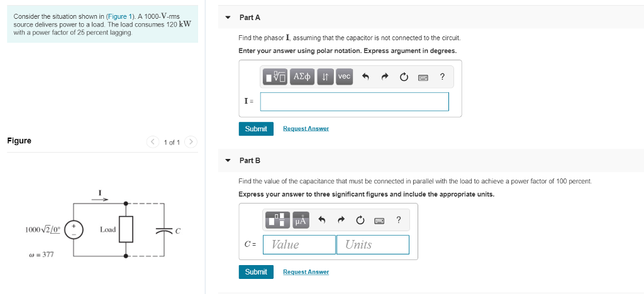Screen dimensions: 644x294
Task: Submit the Part A answer
Action: click(x=256, y=129)
